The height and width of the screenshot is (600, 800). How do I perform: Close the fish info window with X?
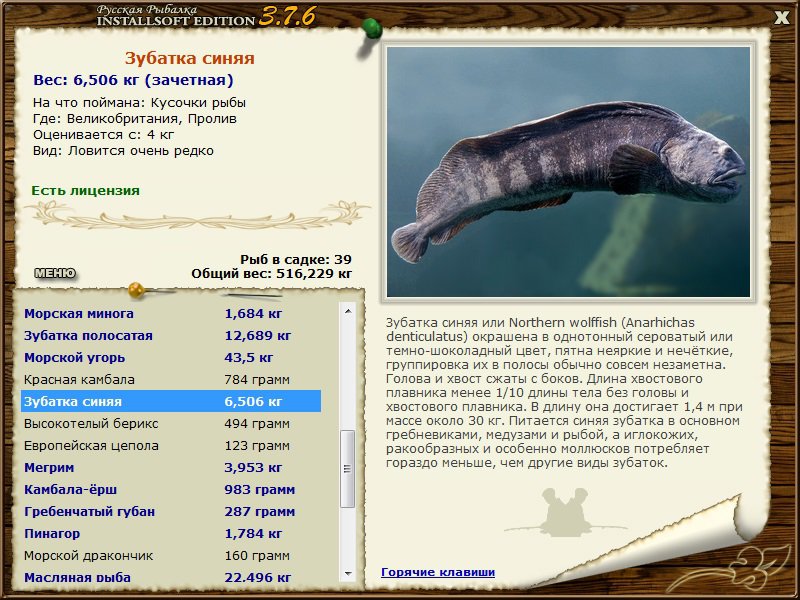(781, 16)
